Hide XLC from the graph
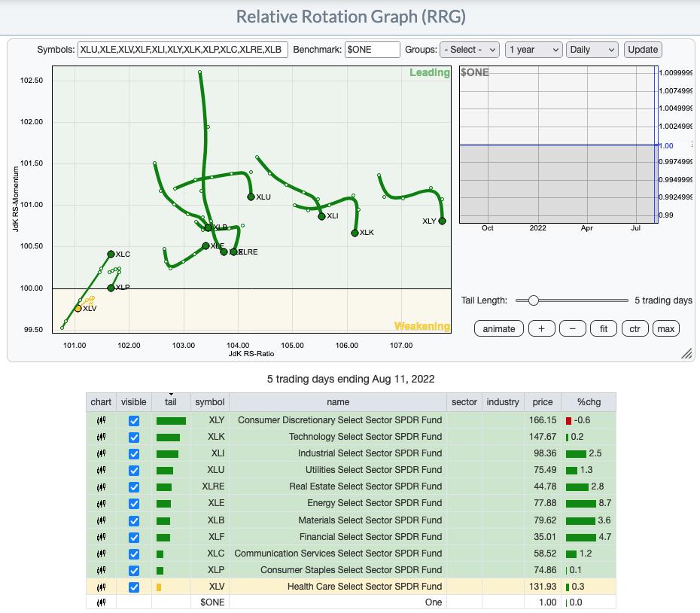 click(134, 554)
